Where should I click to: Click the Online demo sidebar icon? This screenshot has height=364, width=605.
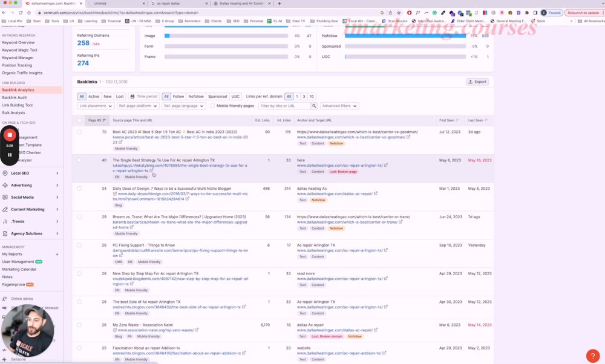5,299
